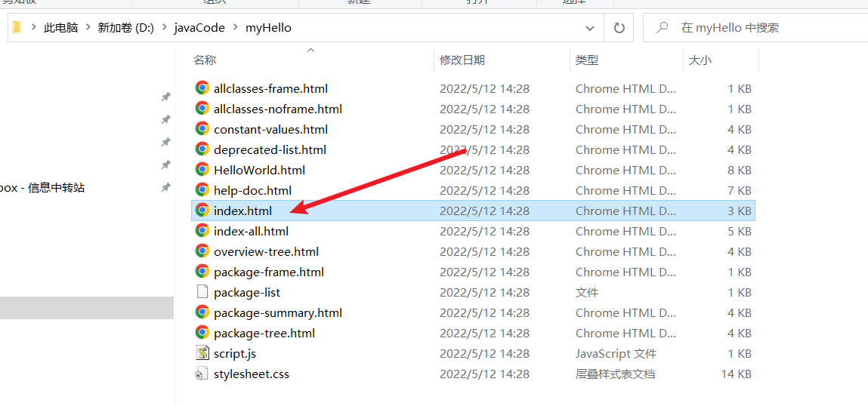Expand the chevron after 此电脑 breadcrumb
Screen dimensions: 868x406
point(88,27)
